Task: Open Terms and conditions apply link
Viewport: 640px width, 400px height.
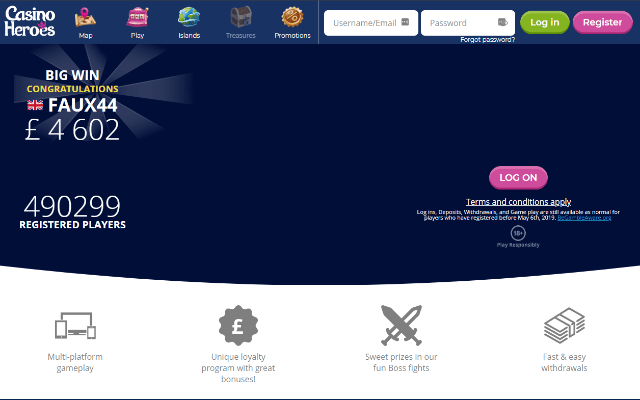Action: tap(518, 202)
